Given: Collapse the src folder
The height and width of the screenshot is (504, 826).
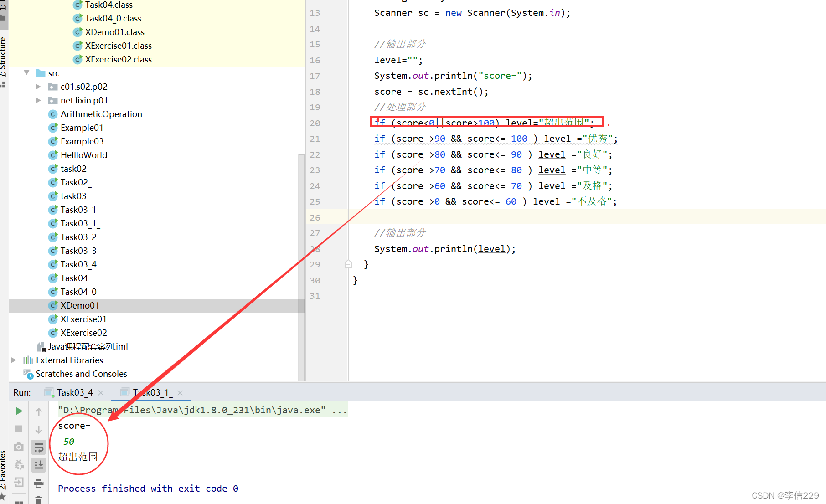Looking at the screenshot, I should tap(26, 73).
